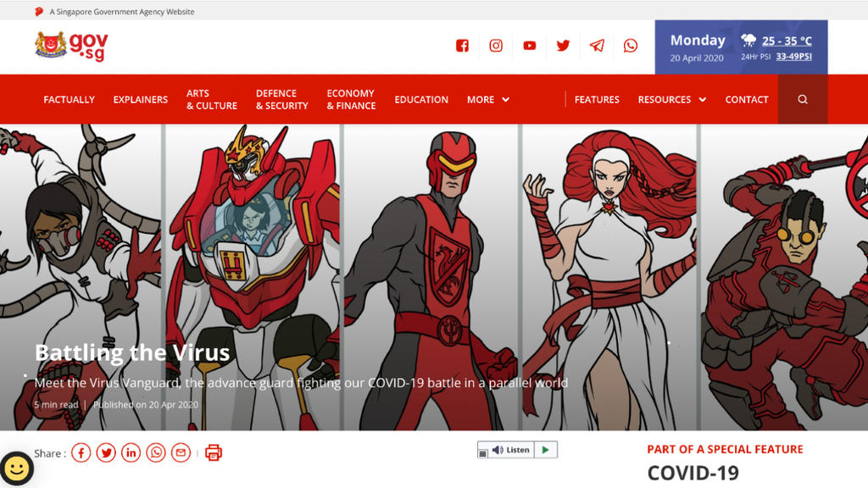
Task: Go to the EDUCATION section
Action: (421, 99)
